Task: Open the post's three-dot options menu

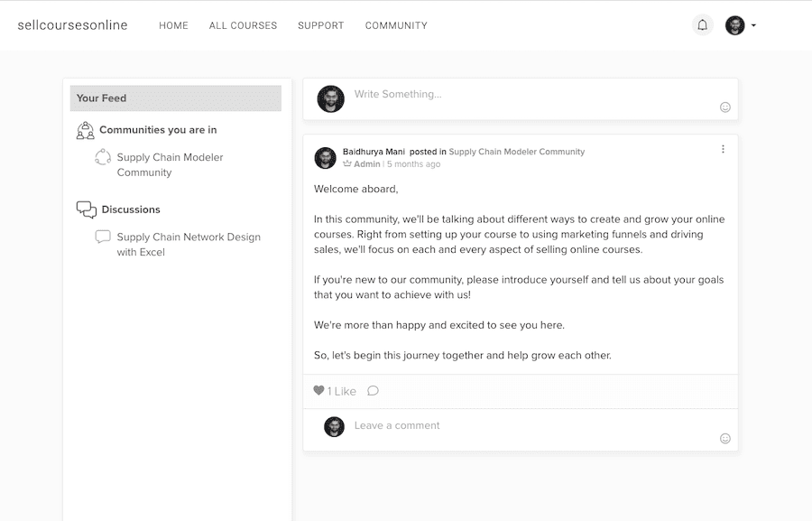Action: coord(723,149)
